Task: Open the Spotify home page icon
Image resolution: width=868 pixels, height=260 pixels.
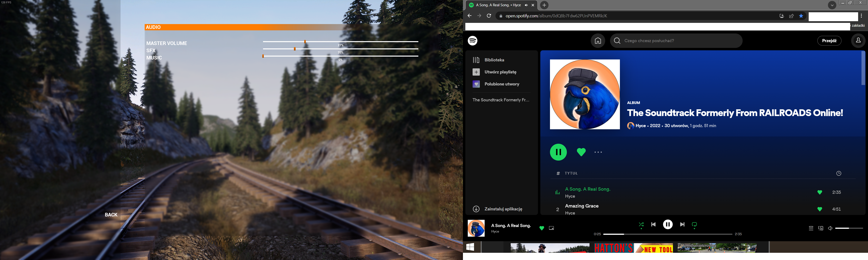Action: pyautogui.click(x=598, y=41)
